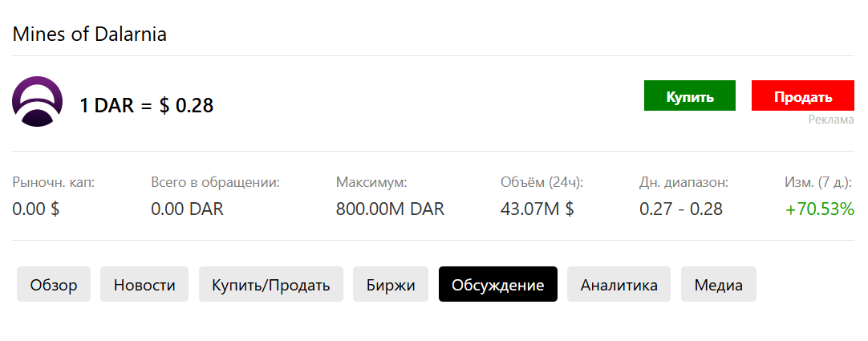Click the Mines of Dalarnia title
Screen dimensions: 868x341
coord(89,35)
